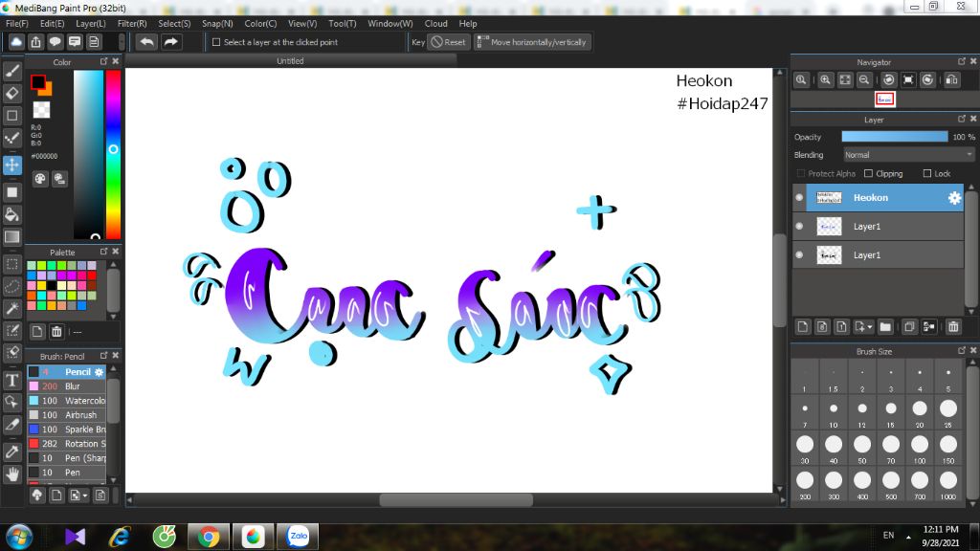Adjust the layer Opacity slider
This screenshot has width=980, height=551.
895,137
